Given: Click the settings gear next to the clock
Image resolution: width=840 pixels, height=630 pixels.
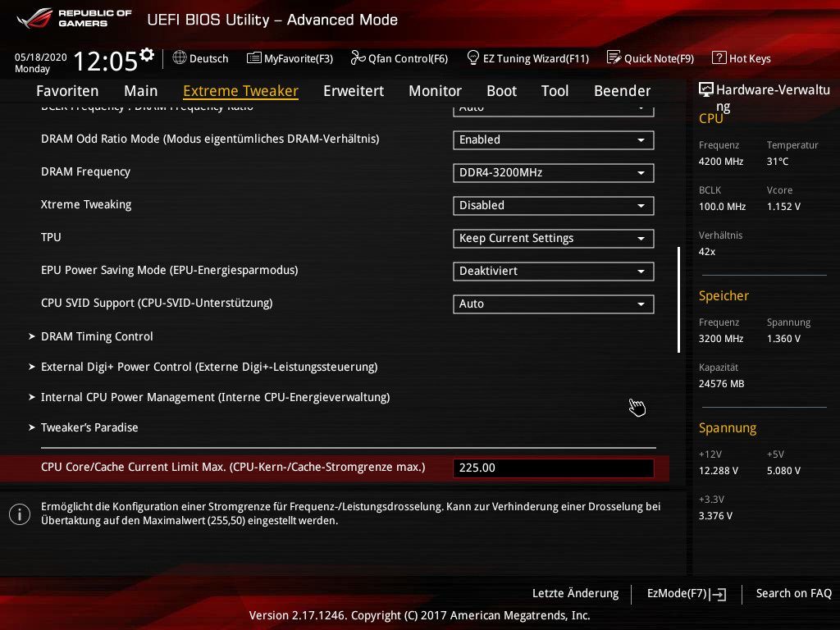Looking at the screenshot, I should [x=147, y=55].
